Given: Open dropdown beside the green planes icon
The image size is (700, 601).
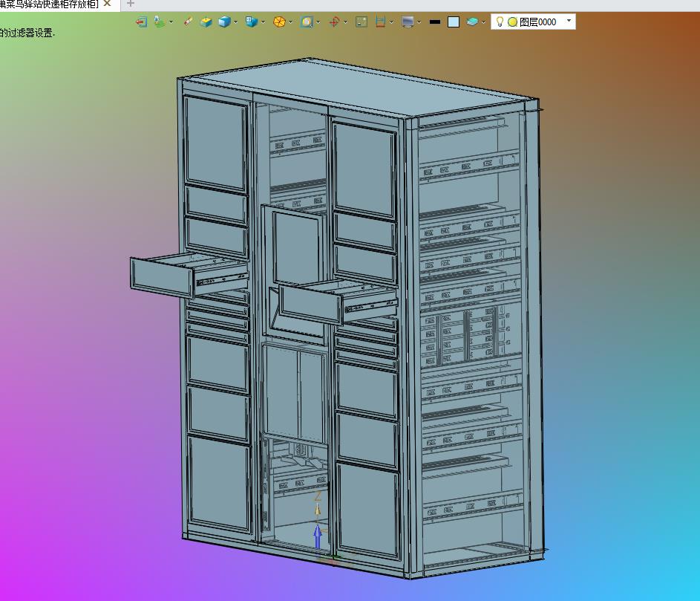Looking at the screenshot, I should click(x=171, y=22).
